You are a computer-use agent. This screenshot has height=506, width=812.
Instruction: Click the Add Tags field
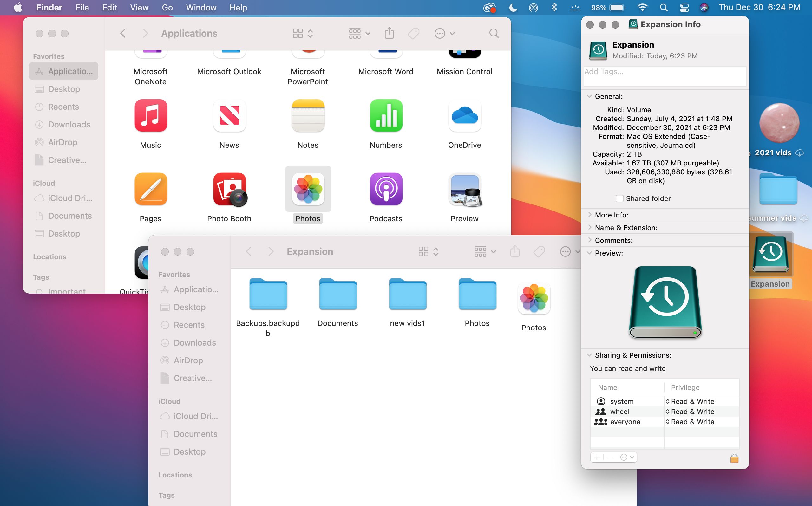[x=665, y=76]
